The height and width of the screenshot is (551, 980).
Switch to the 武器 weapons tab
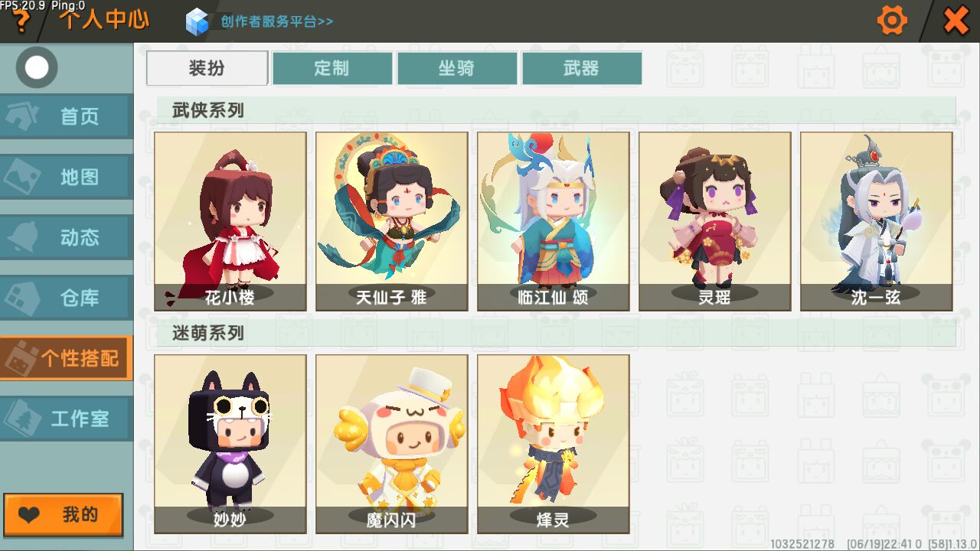[582, 68]
